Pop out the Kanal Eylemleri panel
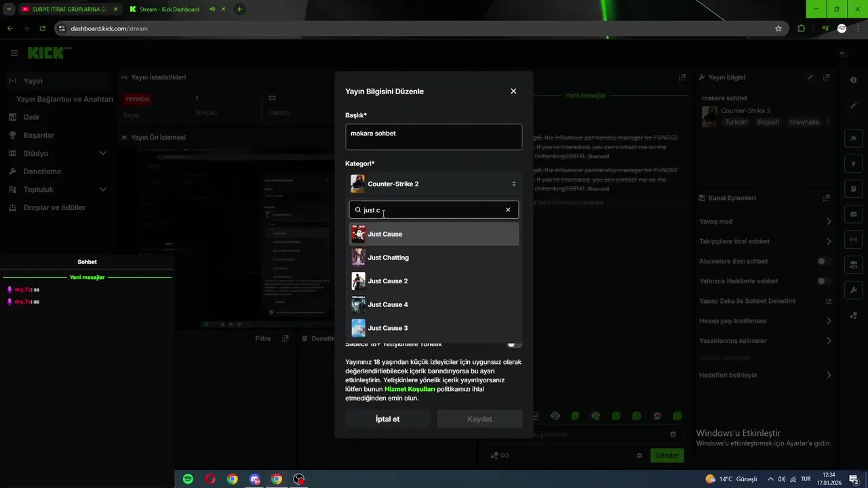The width and height of the screenshot is (868, 488). click(826, 198)
